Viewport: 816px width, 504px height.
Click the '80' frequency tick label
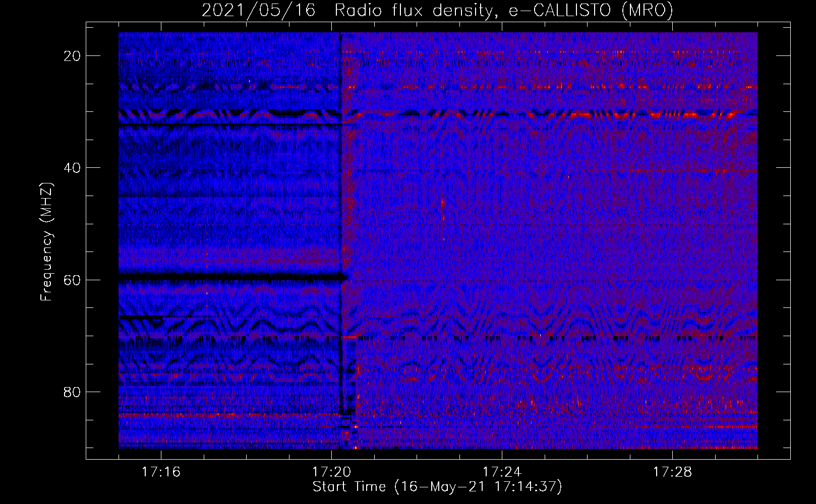click(x=73, y=392)
